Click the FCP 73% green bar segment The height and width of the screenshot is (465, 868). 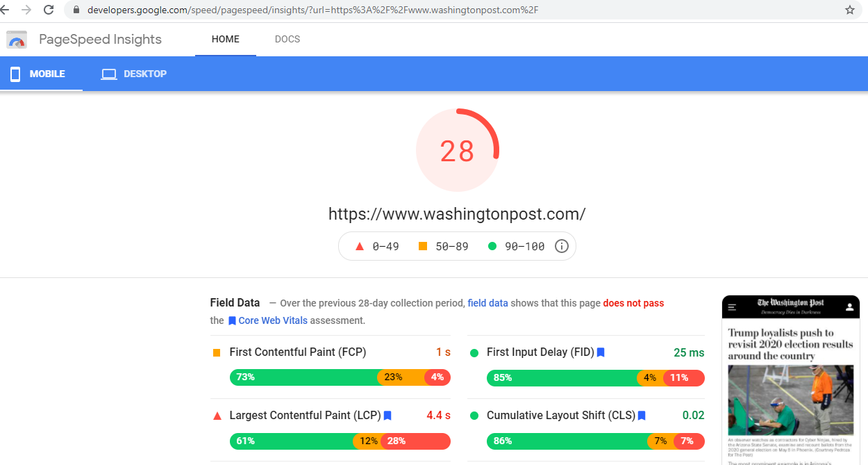(303, 377)
